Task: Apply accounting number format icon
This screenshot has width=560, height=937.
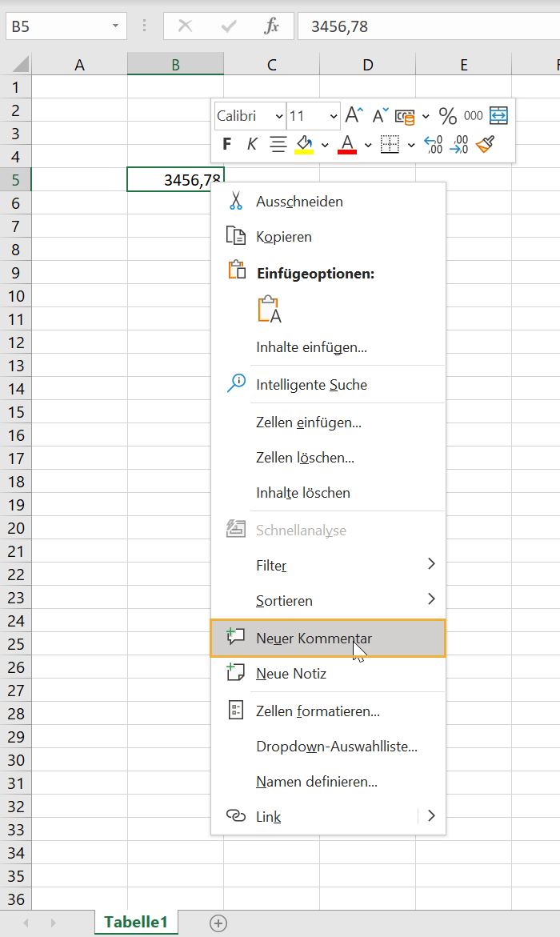Action: (406, 117)
